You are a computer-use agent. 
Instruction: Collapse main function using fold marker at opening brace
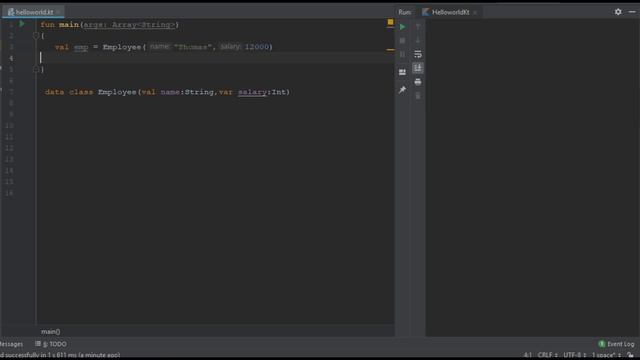pos(36,36)
